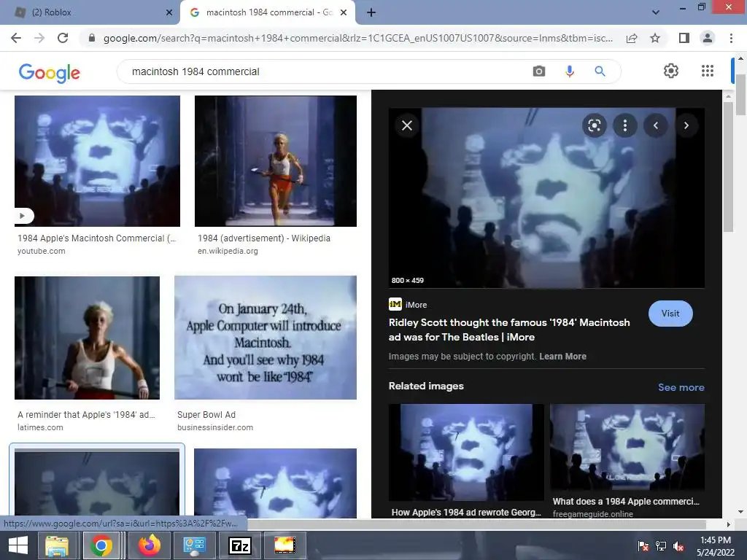This screenshot has width=747, height=560.
Task: Expand the tab search dropdown
Action: 656,12
